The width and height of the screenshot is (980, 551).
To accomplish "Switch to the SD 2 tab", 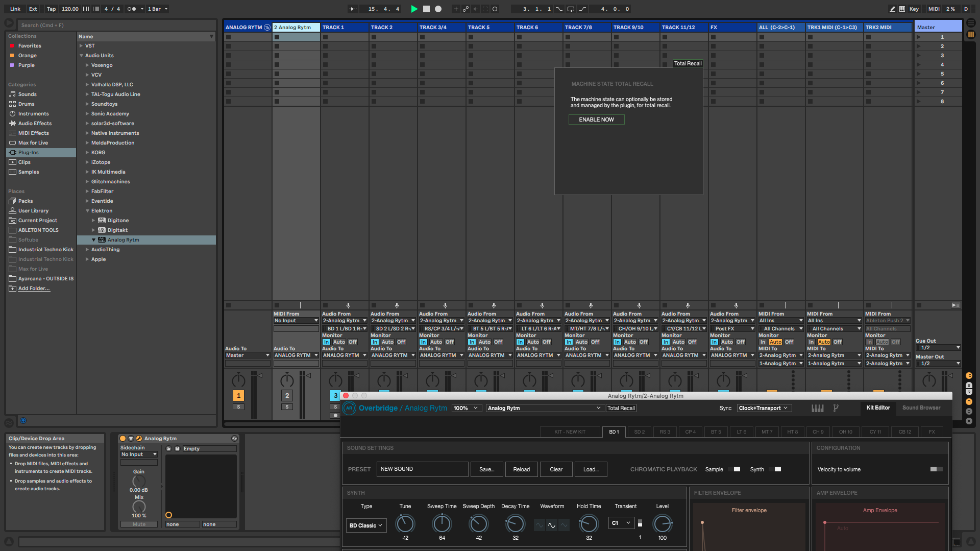I will pos(639,432).
